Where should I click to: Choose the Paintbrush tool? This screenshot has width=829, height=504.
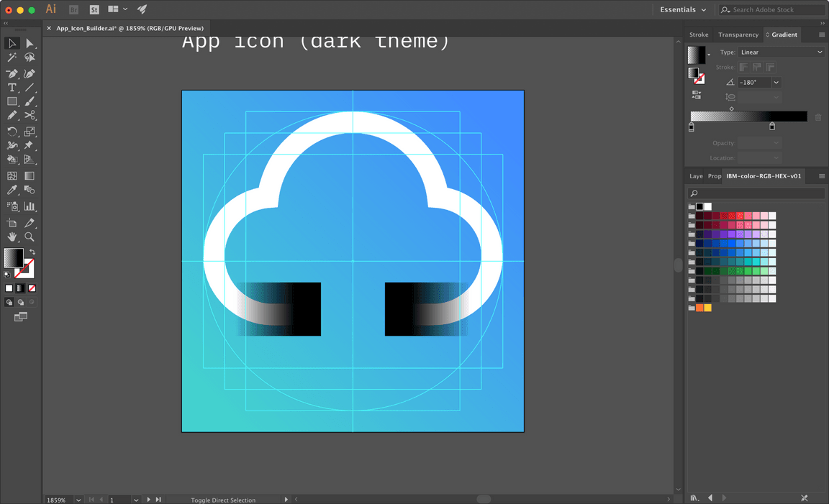click(x=30, y=103)
